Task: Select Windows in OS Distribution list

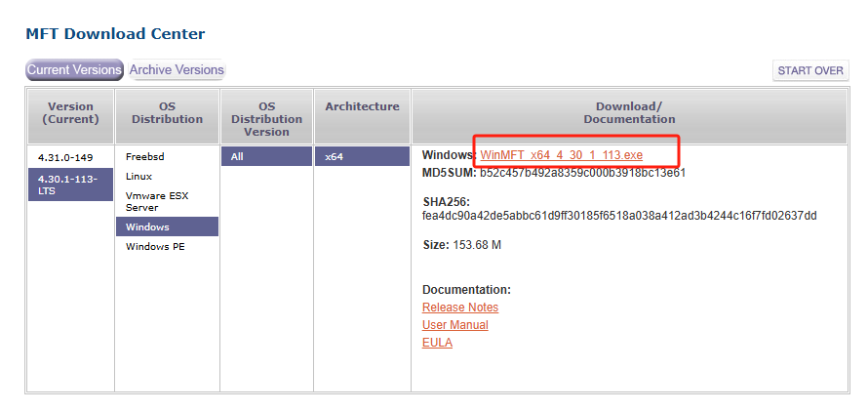Action: (167, 226)
